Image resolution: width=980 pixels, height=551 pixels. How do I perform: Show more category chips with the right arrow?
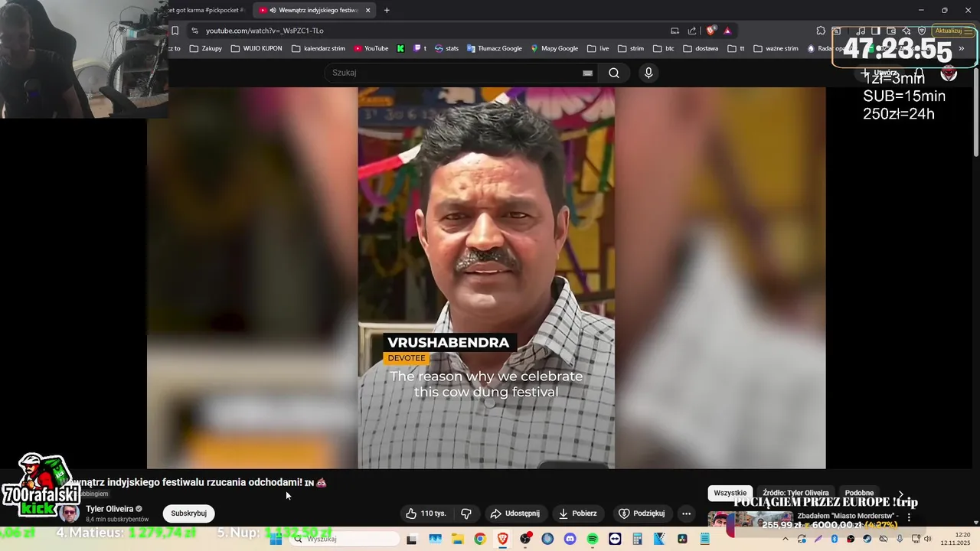[901, 494]
